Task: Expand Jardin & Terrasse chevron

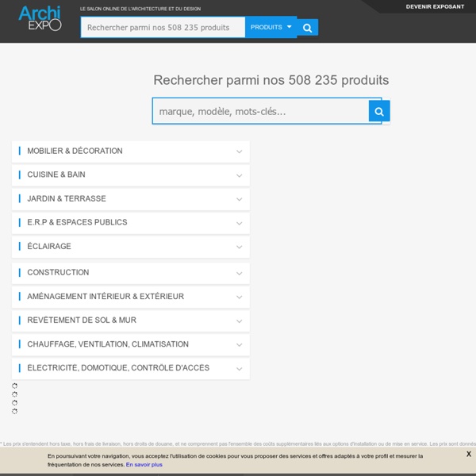Action: (x=239, y=199)
